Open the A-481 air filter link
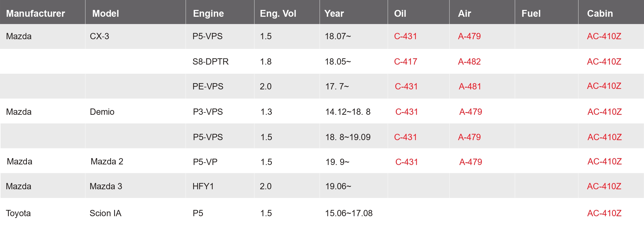This screenshot has width=644, height=229. coord(470,87)
